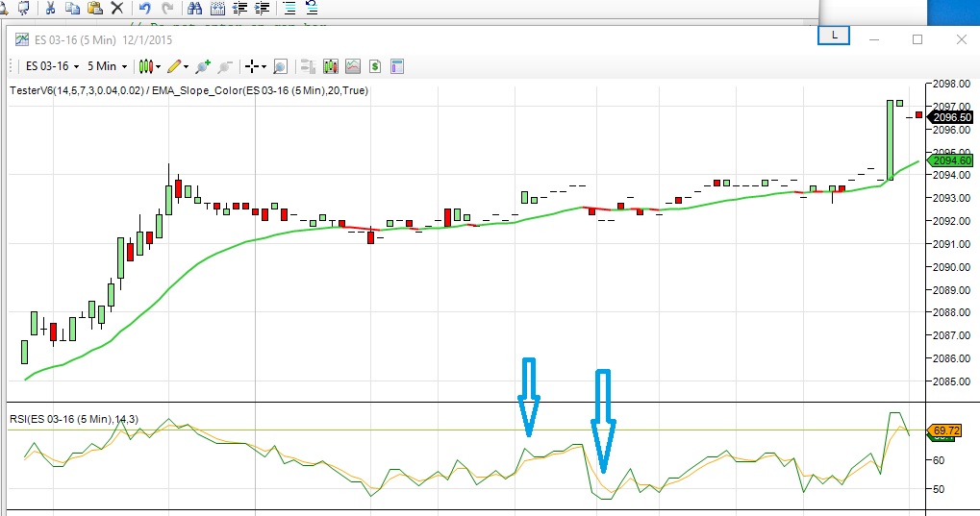Open the candlestick chart style dropdown
980x516 pixels.
[x=149, y=66]
